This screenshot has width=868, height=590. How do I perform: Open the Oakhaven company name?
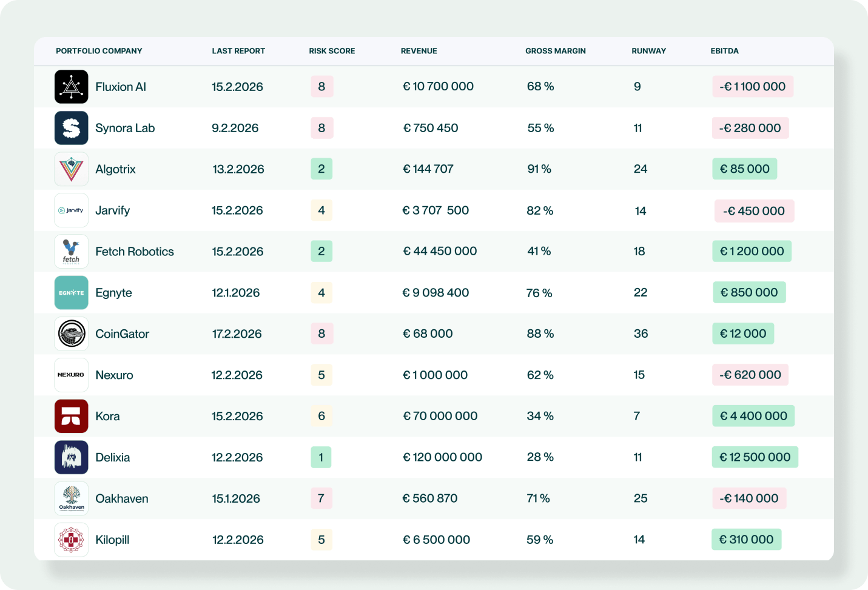pos(121,498)
